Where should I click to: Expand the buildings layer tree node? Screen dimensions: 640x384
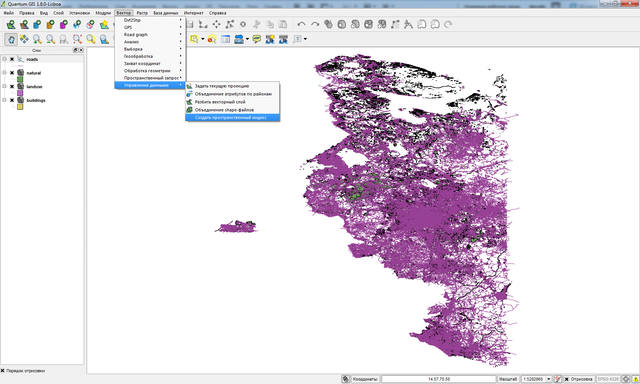click(4, 100)
